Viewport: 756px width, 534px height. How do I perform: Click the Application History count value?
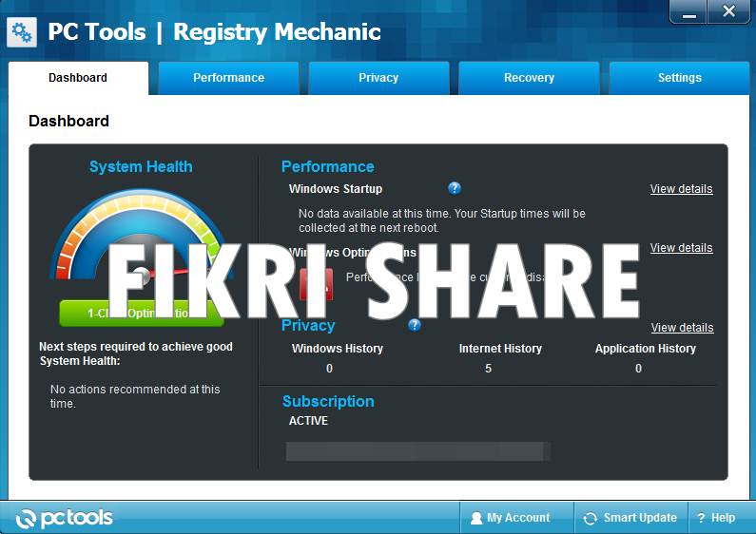[638, 369]
